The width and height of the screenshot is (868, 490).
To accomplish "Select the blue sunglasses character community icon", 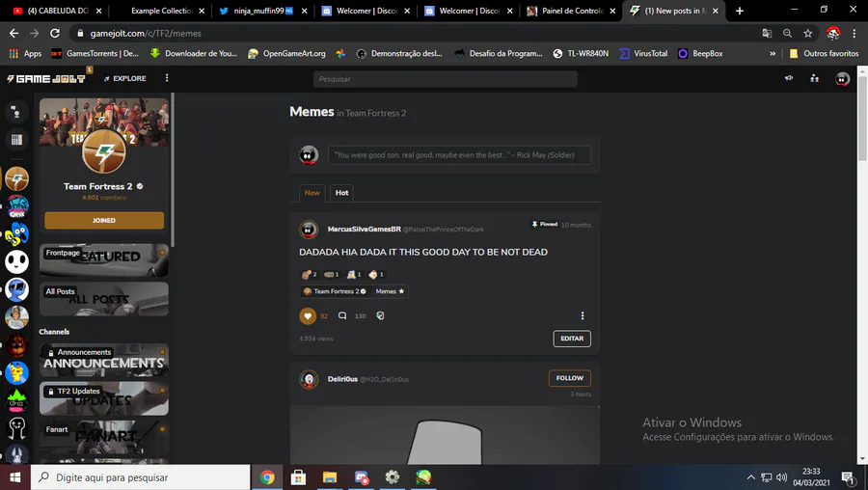I will point(16,289).
